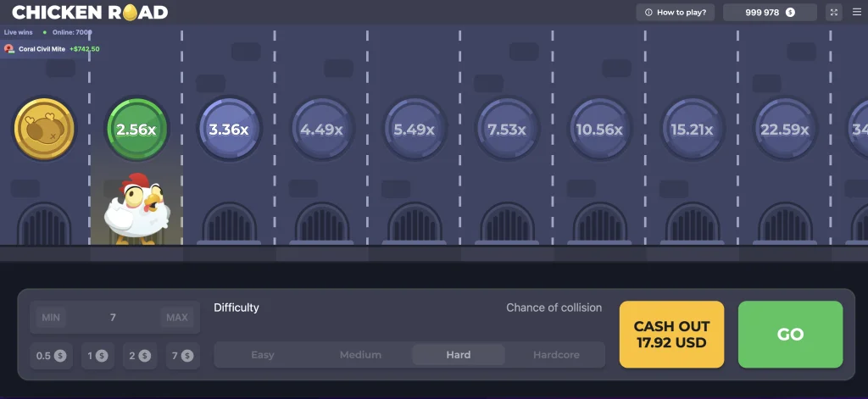Choose the 0.5 dollar bet preset
The height and width of the screenshot is (399, 868).
click(x=51, y=356)
